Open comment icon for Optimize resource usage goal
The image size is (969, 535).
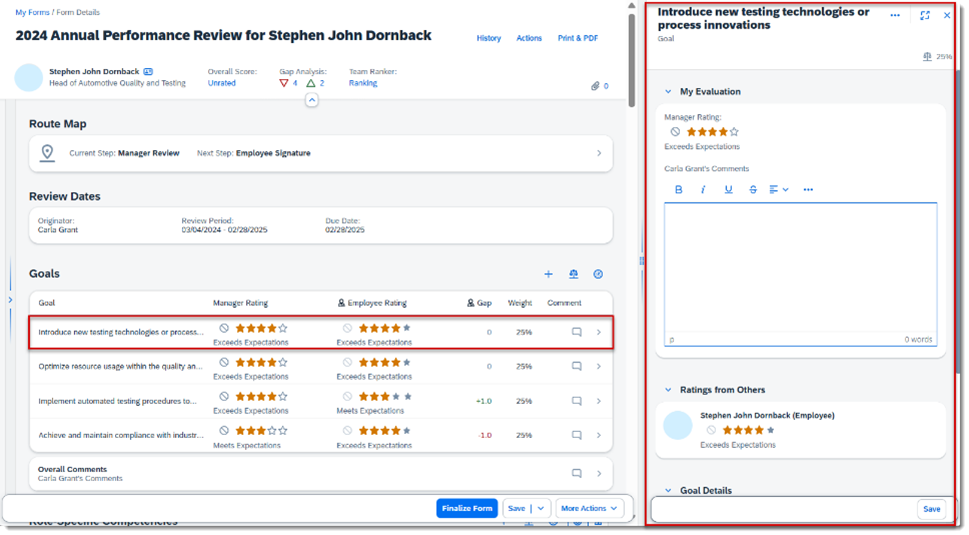click(576, 366)
